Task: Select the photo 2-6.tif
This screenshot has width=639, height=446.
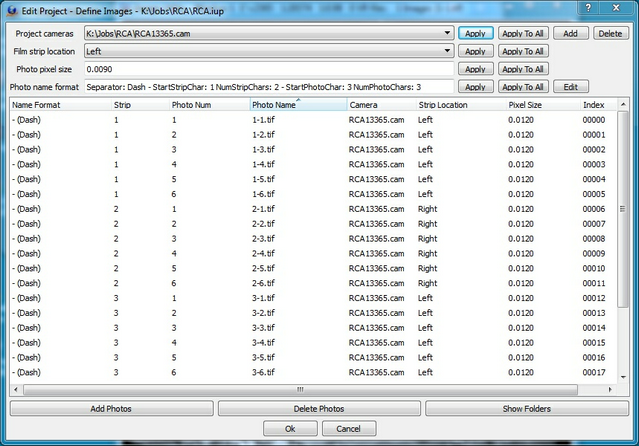Action: pos(263,283)
